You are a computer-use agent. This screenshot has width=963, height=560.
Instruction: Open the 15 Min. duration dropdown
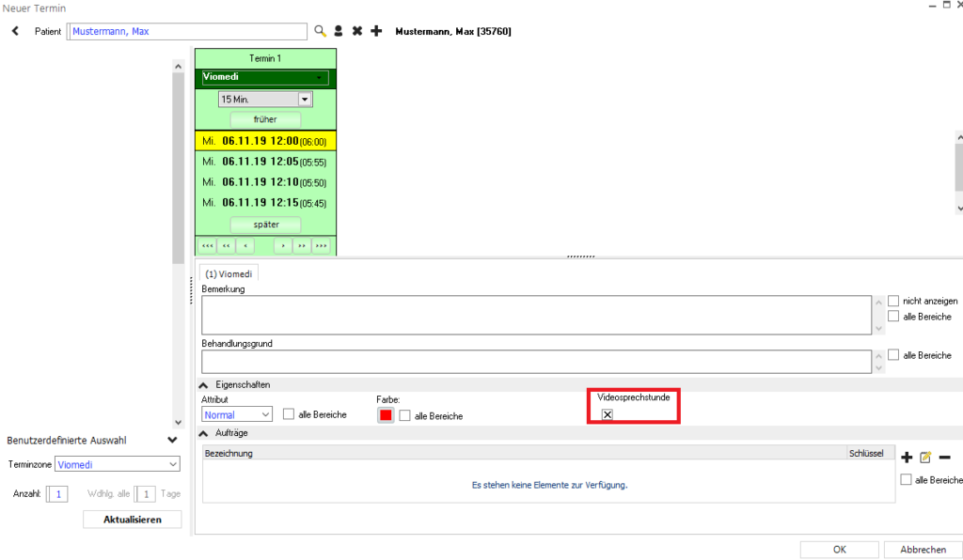click(304, 100)
